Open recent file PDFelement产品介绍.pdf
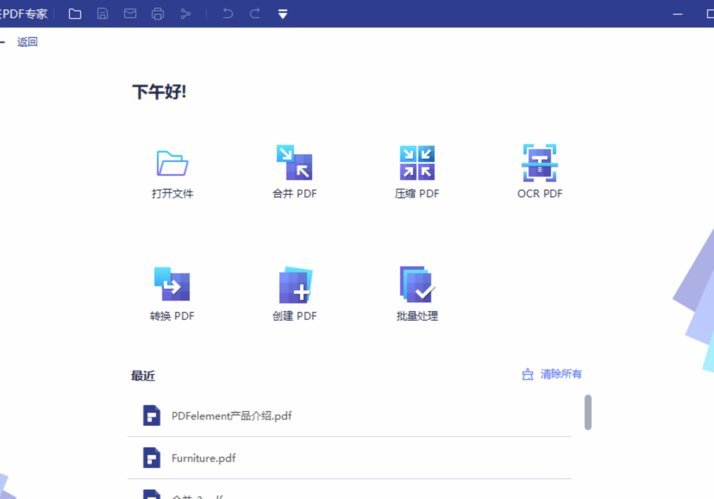Image resolution: width=714 pixels, height=499 pixels. pyautogui.click(x=350, y=416)
